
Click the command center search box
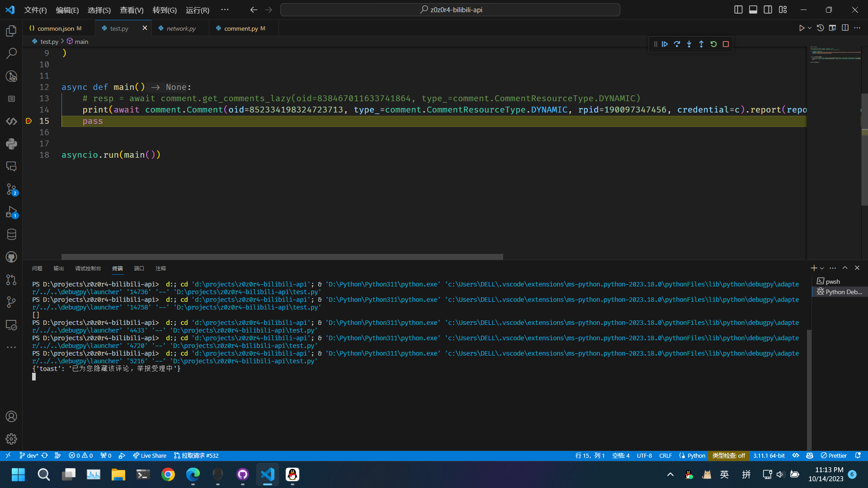click(450, 9)
